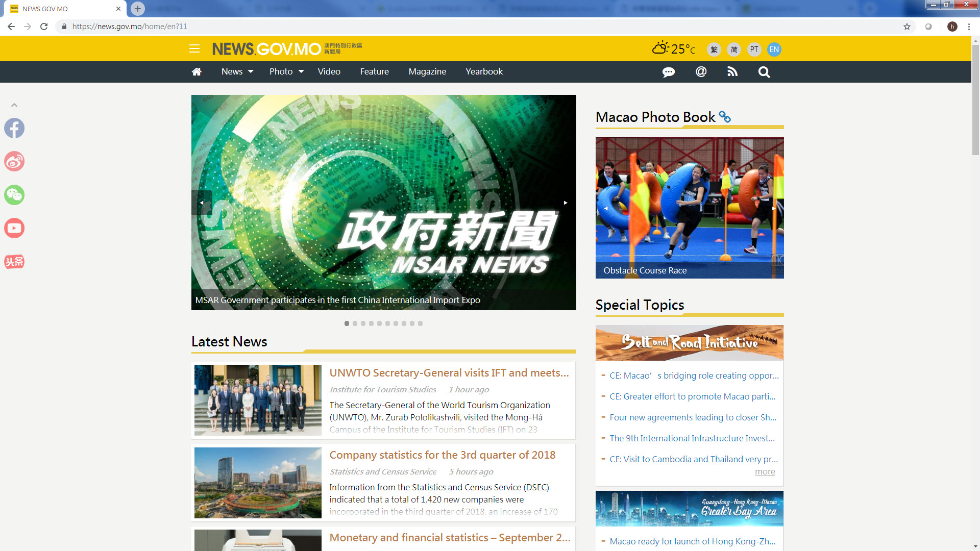The width and height of the screenshot is (980, 551).
Task: Switch language to English (EN)
Action: [774, 49]
